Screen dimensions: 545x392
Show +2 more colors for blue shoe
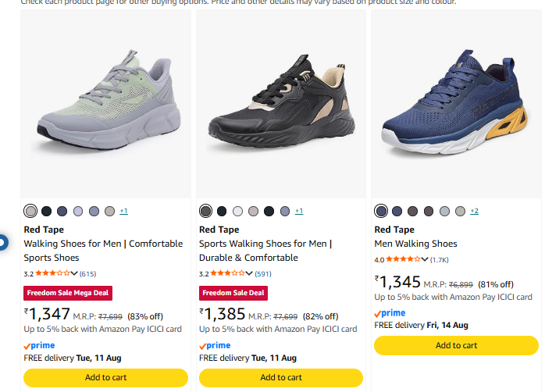point(475,211)
